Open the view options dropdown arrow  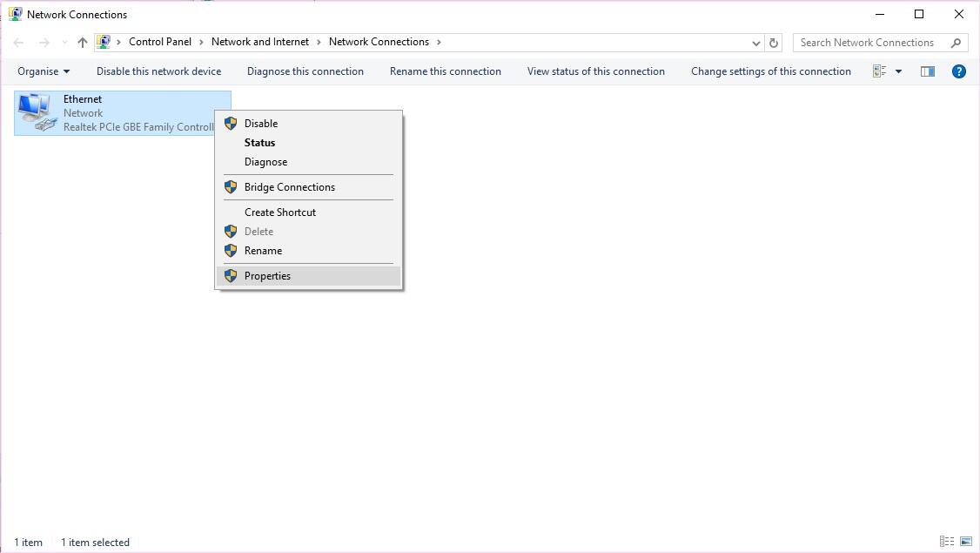[898, 71]
